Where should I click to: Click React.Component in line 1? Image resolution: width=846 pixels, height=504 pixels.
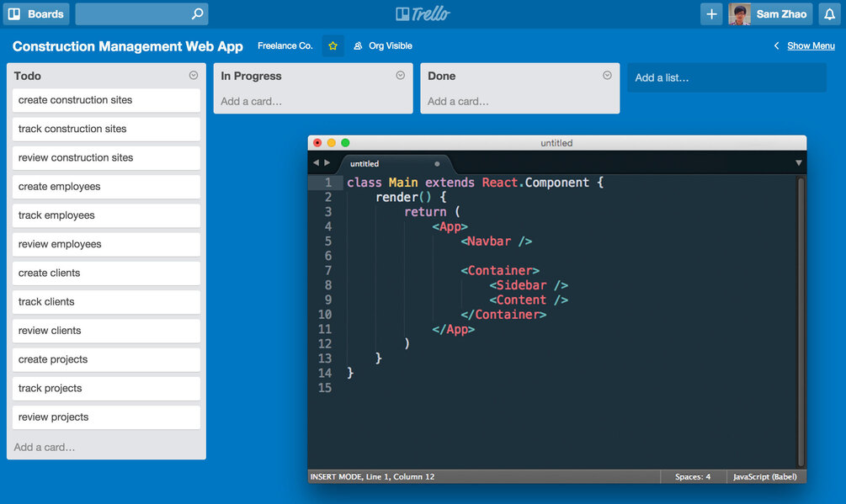pyautogui.click(x=535, y=183)
